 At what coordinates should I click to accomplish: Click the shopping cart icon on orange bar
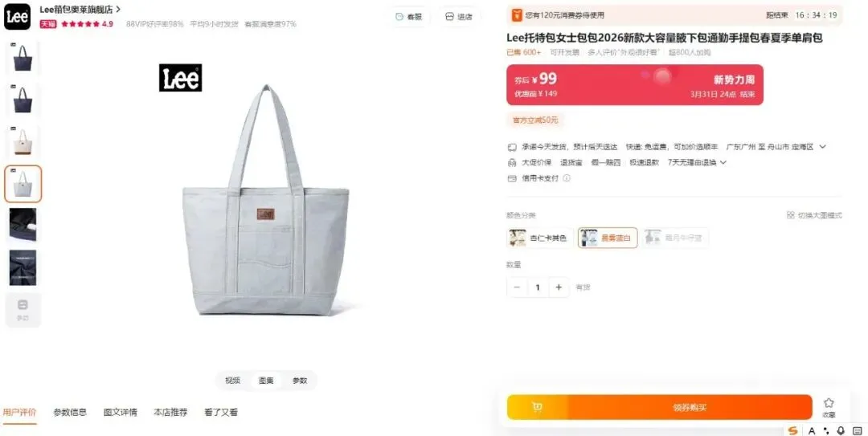coord(537,407)
